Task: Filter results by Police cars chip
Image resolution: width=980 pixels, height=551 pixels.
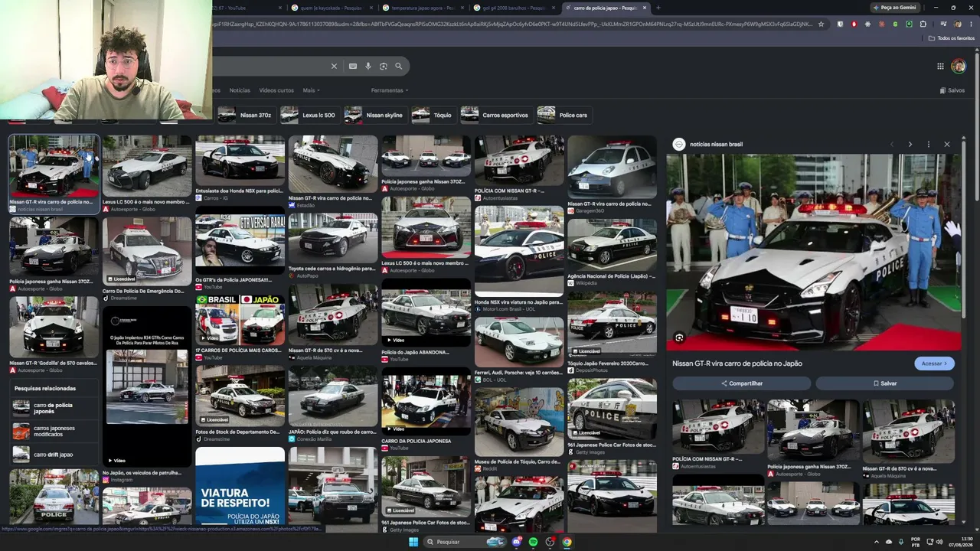Action: (x=563, y=115)
